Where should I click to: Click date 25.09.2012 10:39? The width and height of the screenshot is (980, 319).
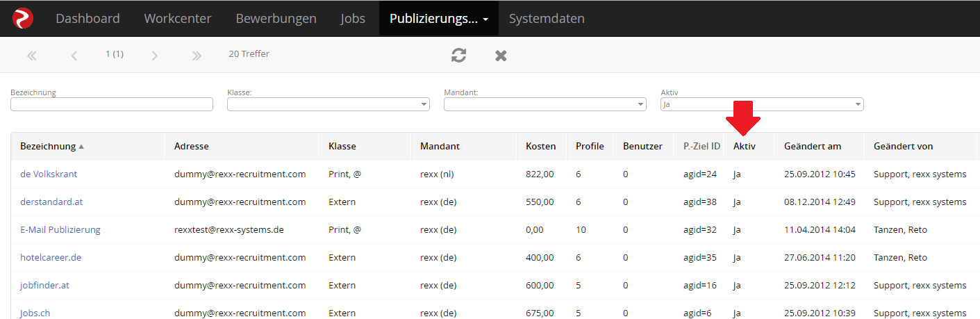tap(820, 313)
